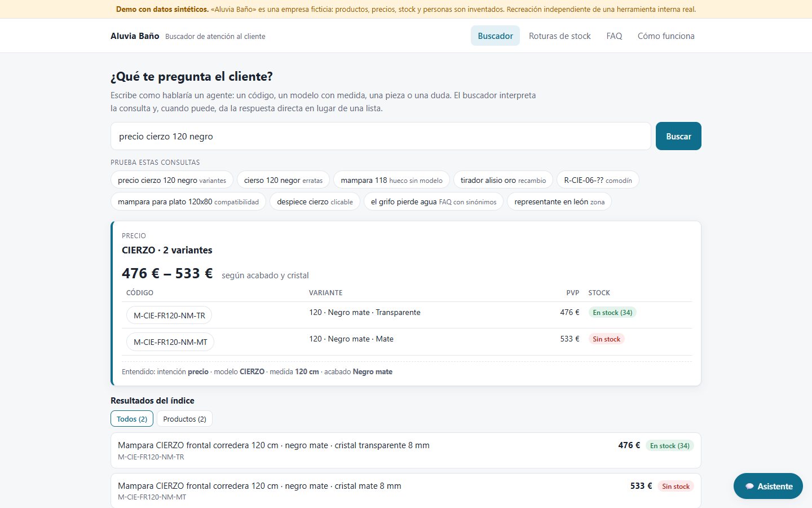The height and width of the screenshot is (508, 812).
Task: Try the 'cierso 120 negor' erratas chip
Action: tap(283, 180)
